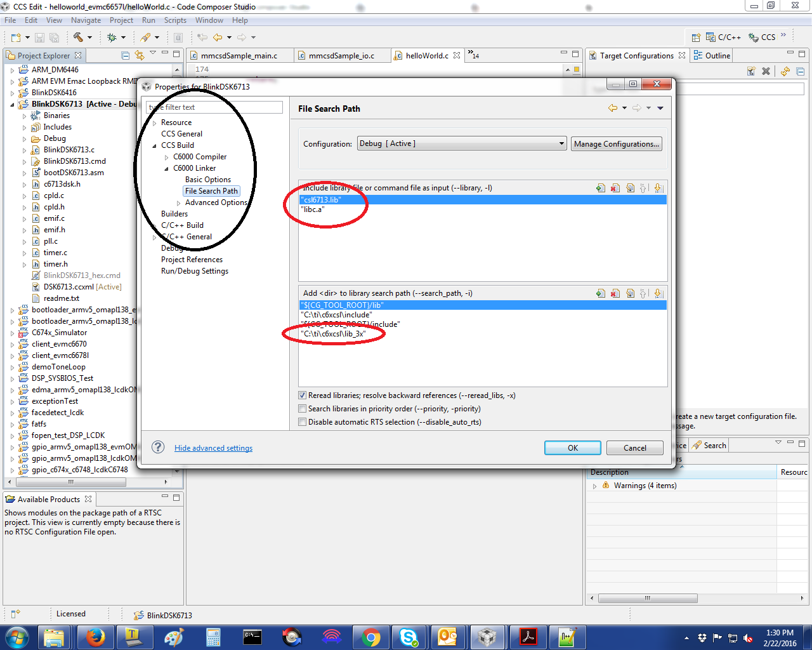Screen dimensions: 812x650
Task: Select Basic Options under C6000 Linker
Action: [x=208, y=180]
